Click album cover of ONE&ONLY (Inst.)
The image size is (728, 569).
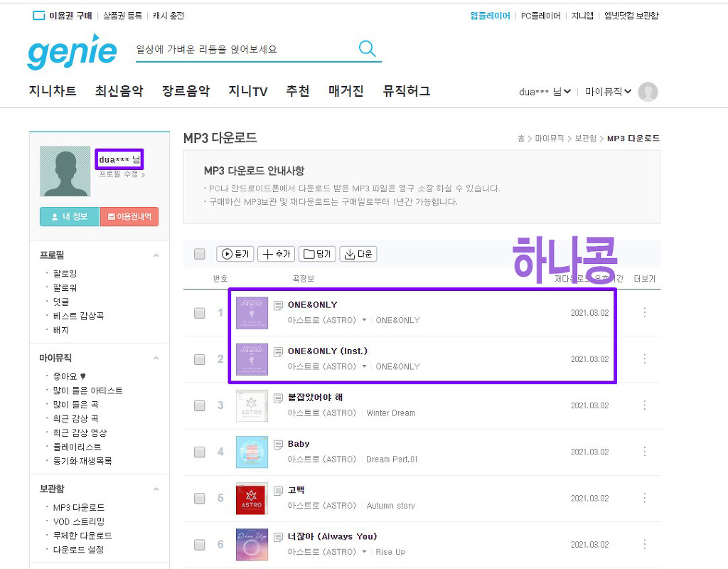click(252, 359)
